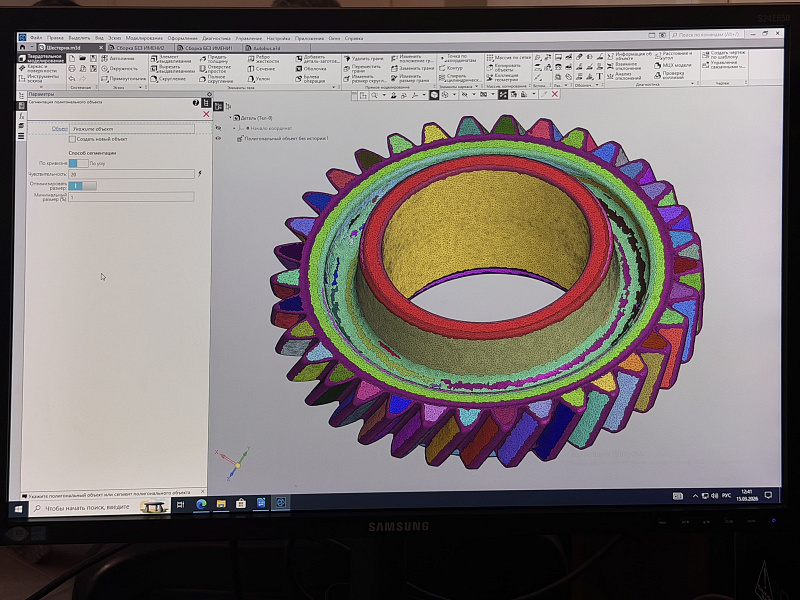Enable the Создать новый объект checkbox
The height and width of the screenshot is (600, 800).
click(73, 139)
